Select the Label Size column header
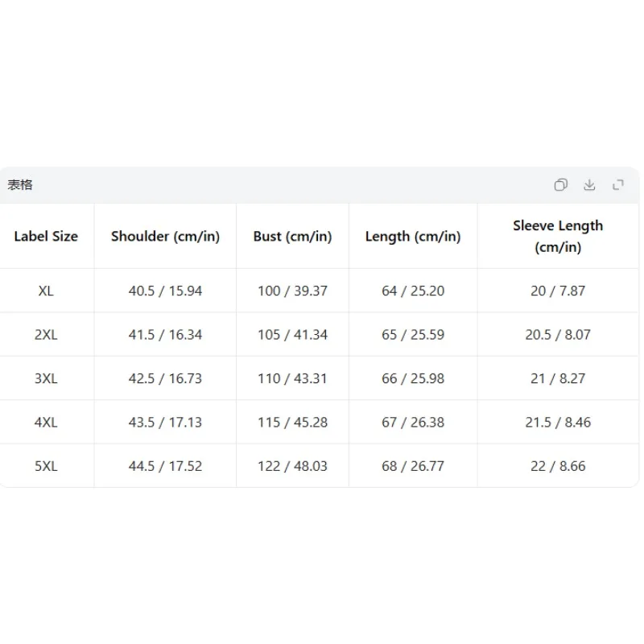 (x=46, y=236)
